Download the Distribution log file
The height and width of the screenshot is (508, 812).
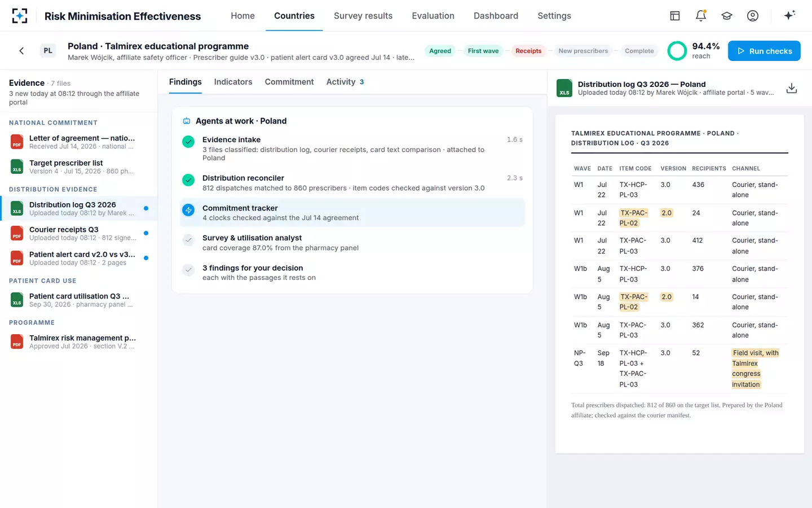click(x=792, y=88)
